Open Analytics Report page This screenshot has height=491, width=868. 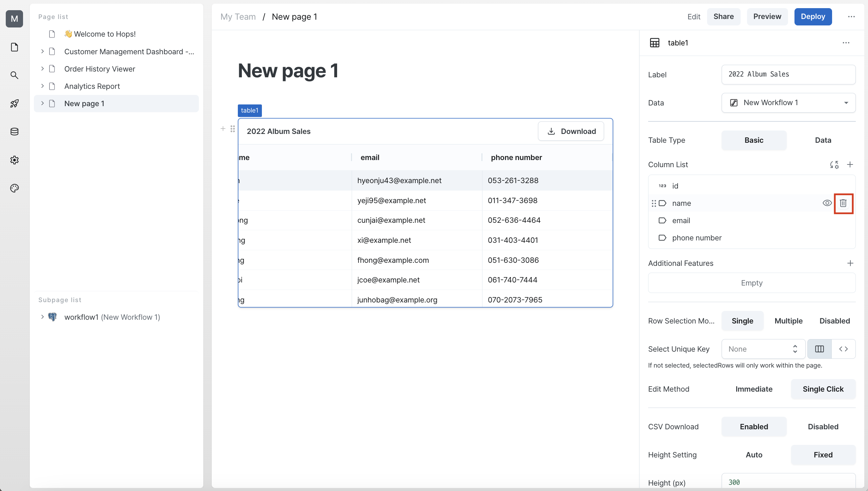116,86
